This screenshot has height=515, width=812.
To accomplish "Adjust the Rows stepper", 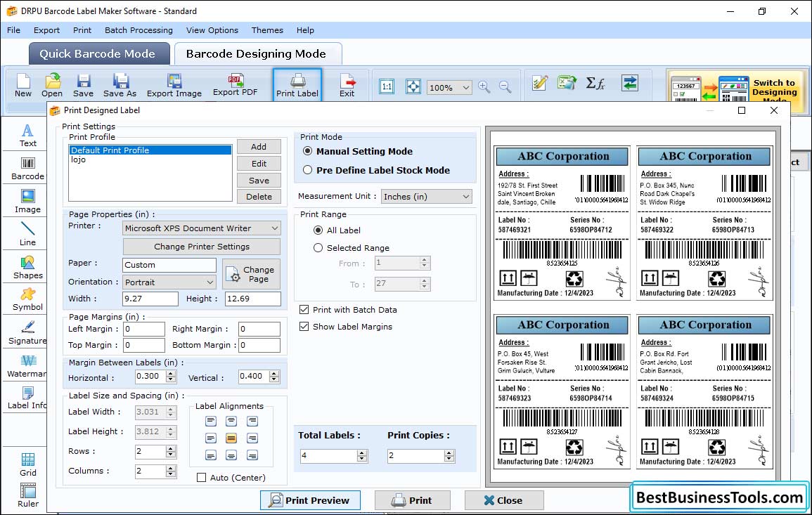I will pos(171,451).
